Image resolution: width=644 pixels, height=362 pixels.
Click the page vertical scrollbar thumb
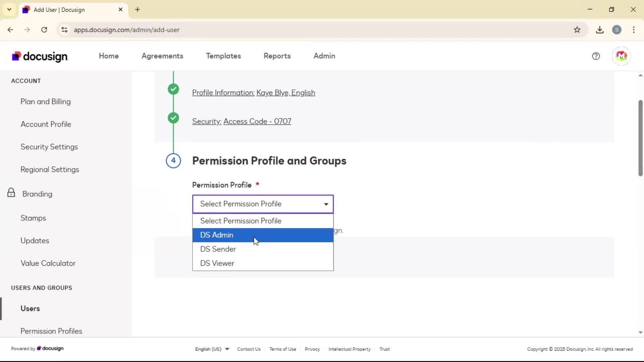[x=640, y=138]
